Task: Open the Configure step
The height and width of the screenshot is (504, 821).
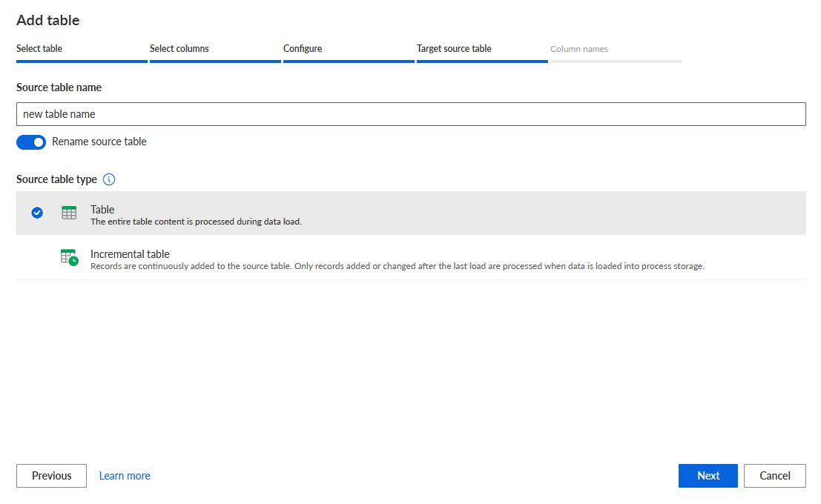Action: (x=303, y=49)
